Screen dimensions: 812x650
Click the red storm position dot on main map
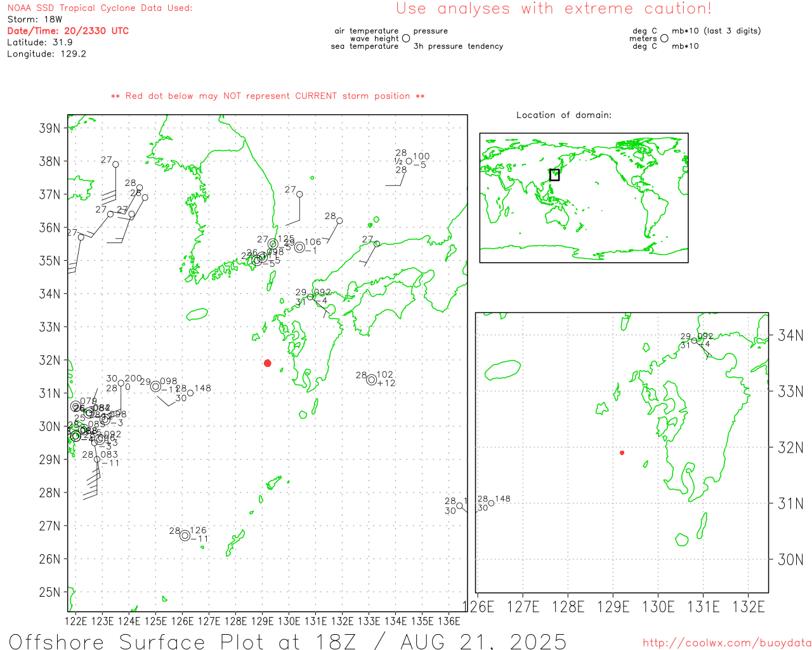point(268,363)
